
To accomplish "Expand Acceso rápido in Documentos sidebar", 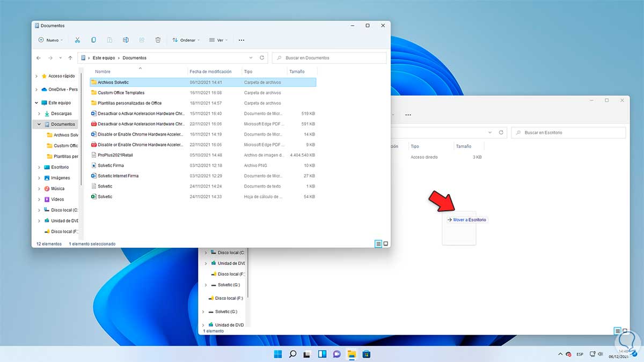I will (x=37, y=76).
